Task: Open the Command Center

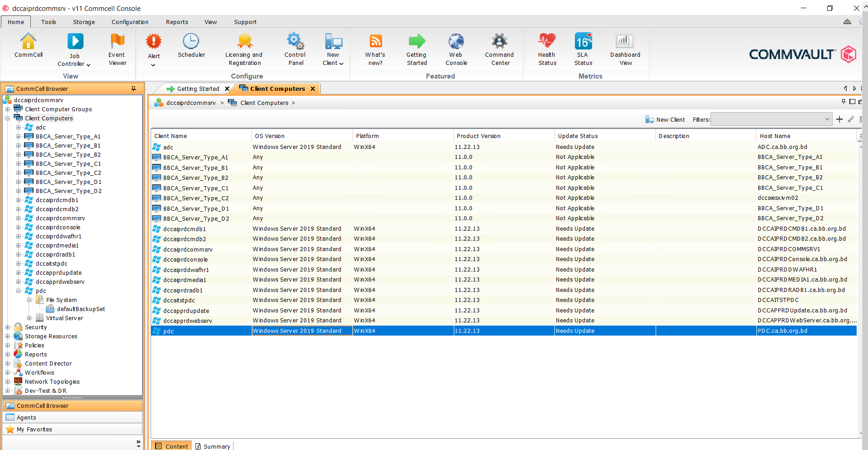Action: pos(500,49)
